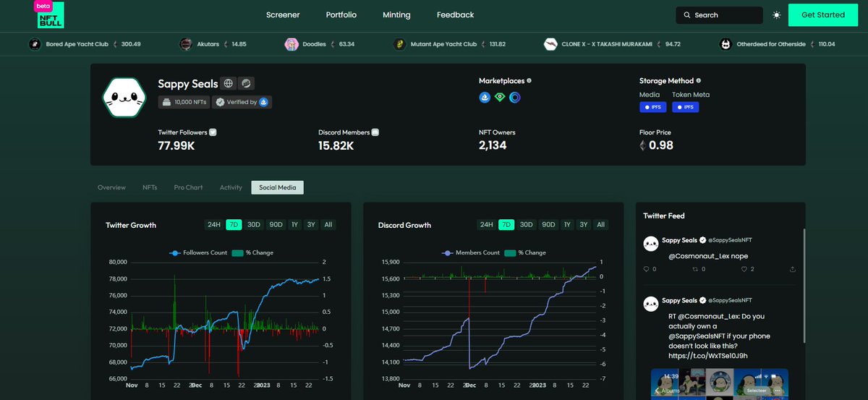This screenshot has width=868, height=400.
Task: Click the Twitter icon beside Twitter Followers
Action: [213, 132]
